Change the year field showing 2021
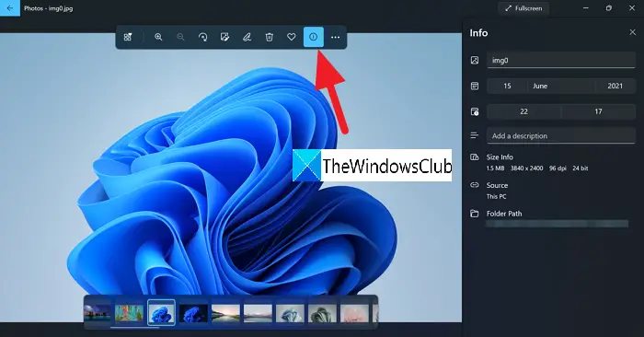The height and width of the screenshot is (337, 644). (615, 86)
